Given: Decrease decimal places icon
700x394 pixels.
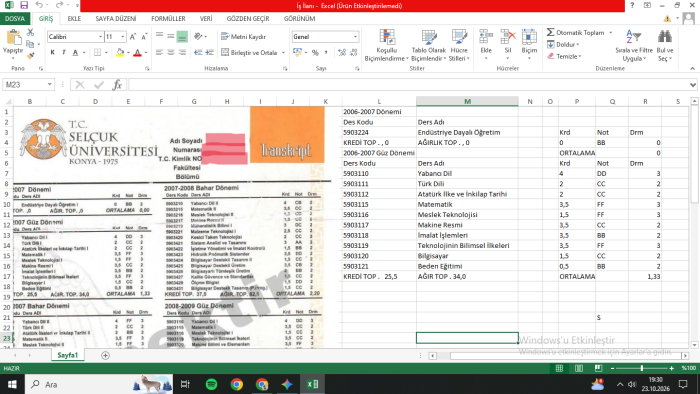Looking at the screenshot, I should coord(354,53).
